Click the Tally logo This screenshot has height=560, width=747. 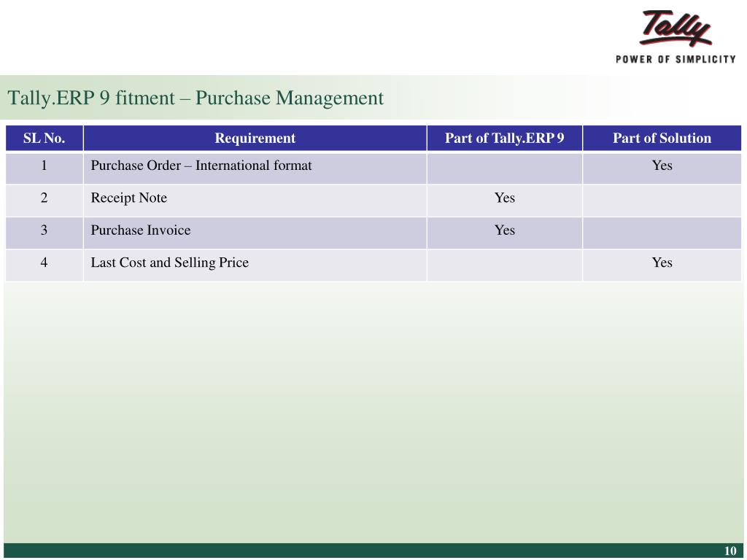676,28
